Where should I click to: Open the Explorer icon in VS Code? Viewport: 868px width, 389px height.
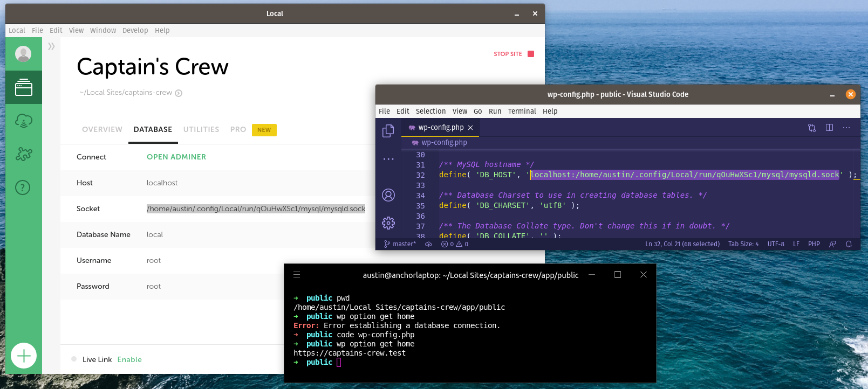pos(388,131)
